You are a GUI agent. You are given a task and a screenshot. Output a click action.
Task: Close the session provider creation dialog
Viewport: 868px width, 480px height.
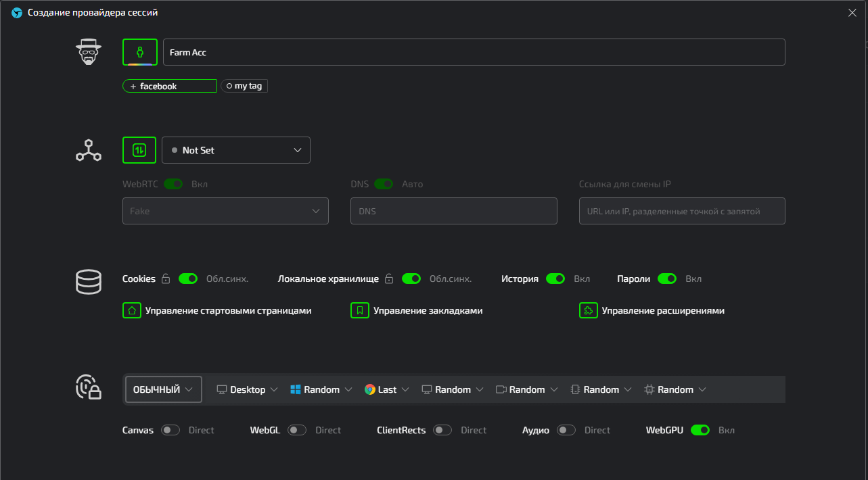pyautogui.click(x=852, y=12)
